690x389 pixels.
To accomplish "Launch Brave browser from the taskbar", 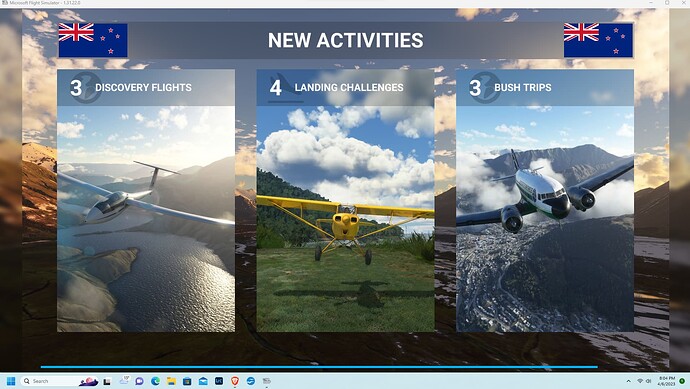I will tap(235, 381).
